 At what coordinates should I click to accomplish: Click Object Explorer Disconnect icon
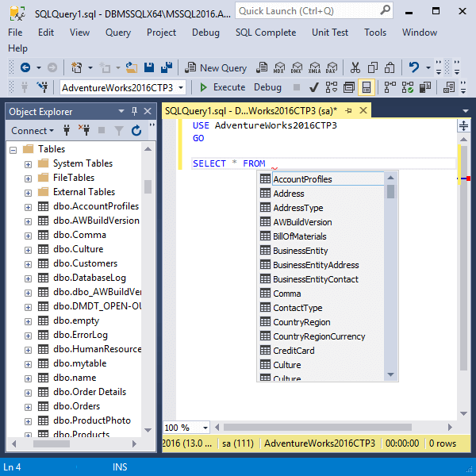(84, 130)
